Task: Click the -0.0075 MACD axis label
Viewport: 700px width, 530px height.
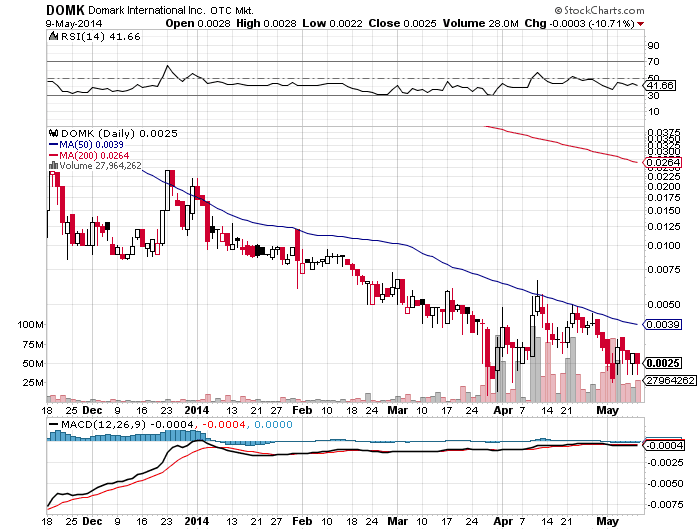Action: click(x=665, y=505)
